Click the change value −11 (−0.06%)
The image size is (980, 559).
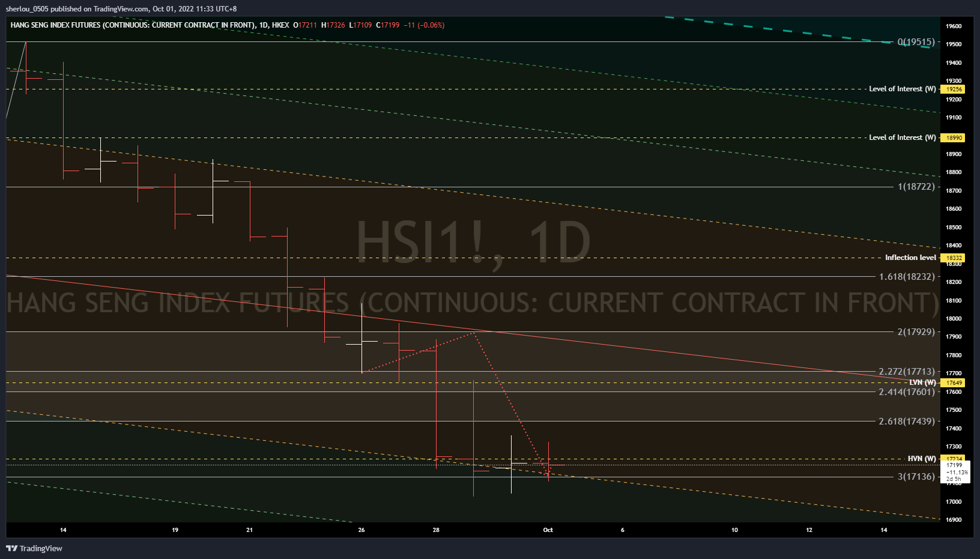coord(424,25)
